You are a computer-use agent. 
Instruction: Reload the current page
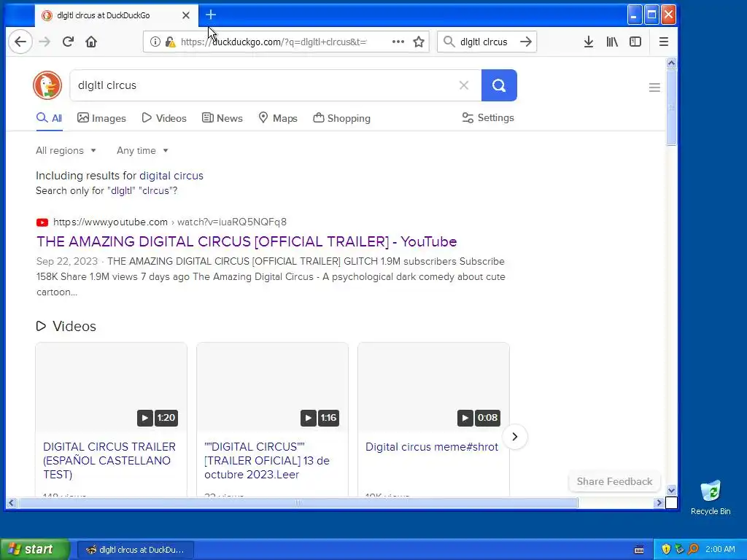(x=68, y=42)
